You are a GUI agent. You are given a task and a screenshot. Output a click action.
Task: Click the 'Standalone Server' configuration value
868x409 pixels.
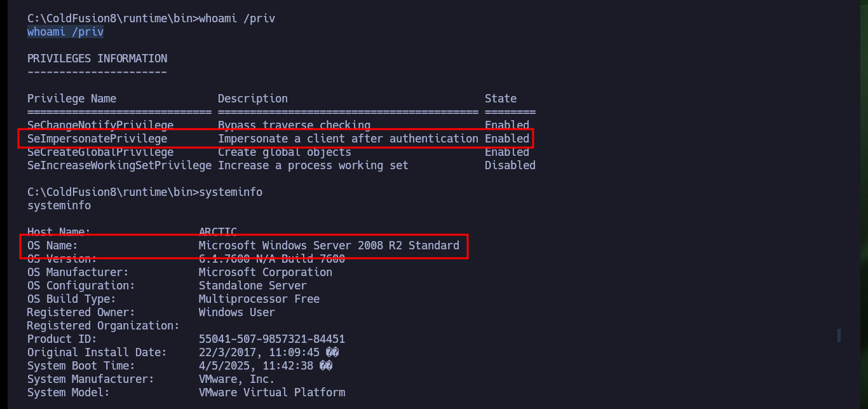pos(253,286)
